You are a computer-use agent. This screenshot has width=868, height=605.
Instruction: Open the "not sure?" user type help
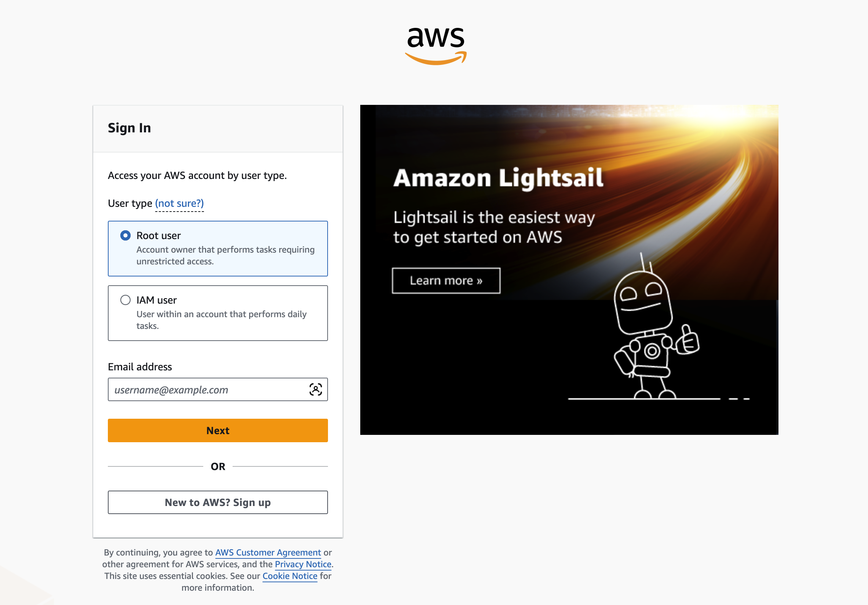(x=179, y=203)
